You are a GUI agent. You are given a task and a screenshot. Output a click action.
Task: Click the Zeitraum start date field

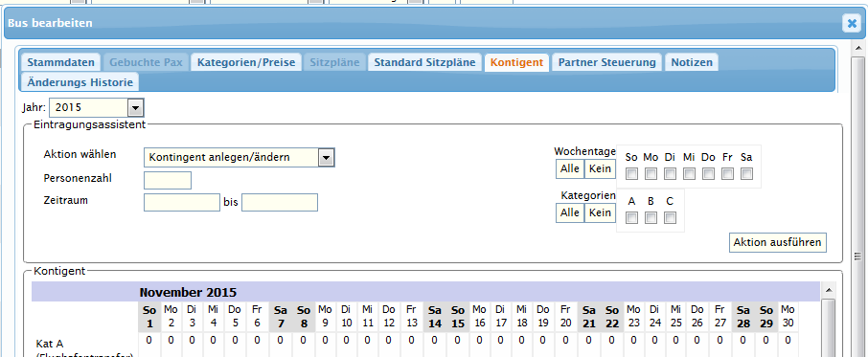click(x=182, y=202)
